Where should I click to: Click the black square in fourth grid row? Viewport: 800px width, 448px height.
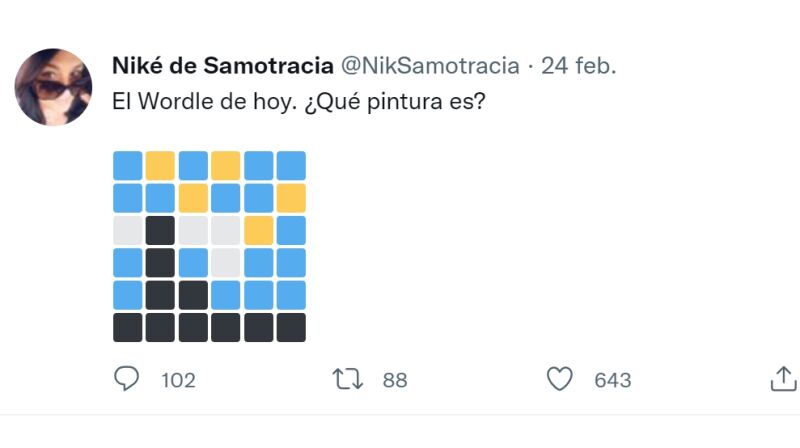[160, 262]
